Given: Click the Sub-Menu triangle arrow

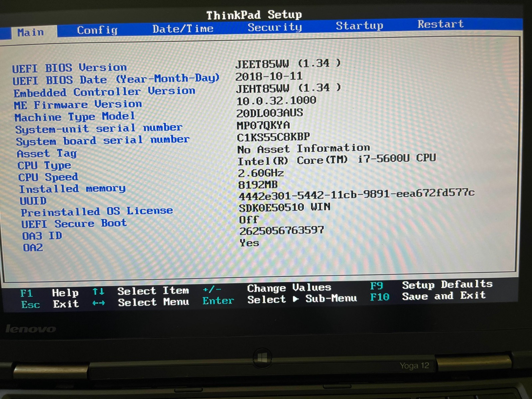Looking at the screenshot, I should [296, 299].
